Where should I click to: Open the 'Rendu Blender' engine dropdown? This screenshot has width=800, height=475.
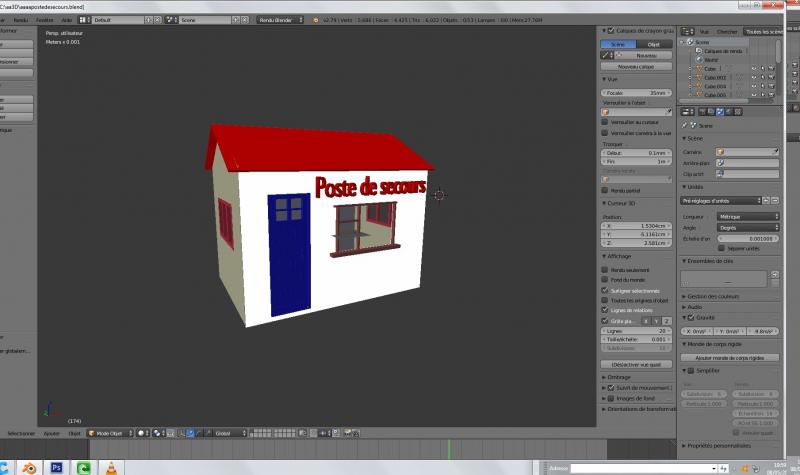280,19
